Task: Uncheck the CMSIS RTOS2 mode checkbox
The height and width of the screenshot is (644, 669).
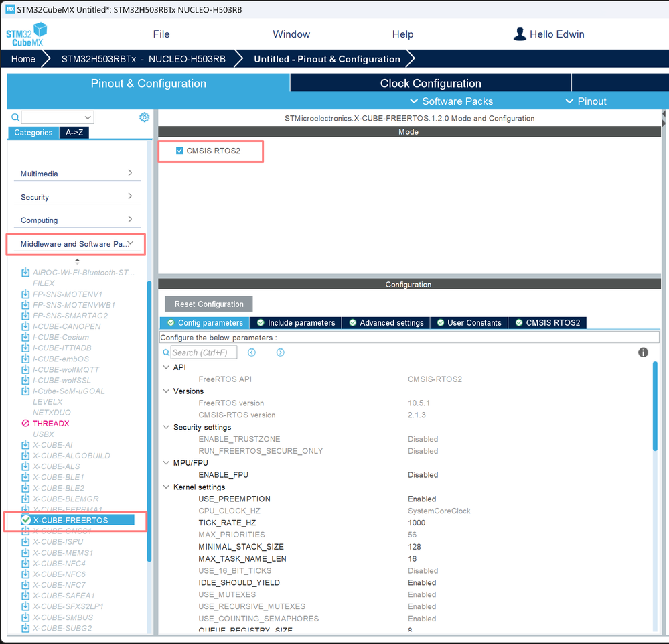Action: coord(179,151)
